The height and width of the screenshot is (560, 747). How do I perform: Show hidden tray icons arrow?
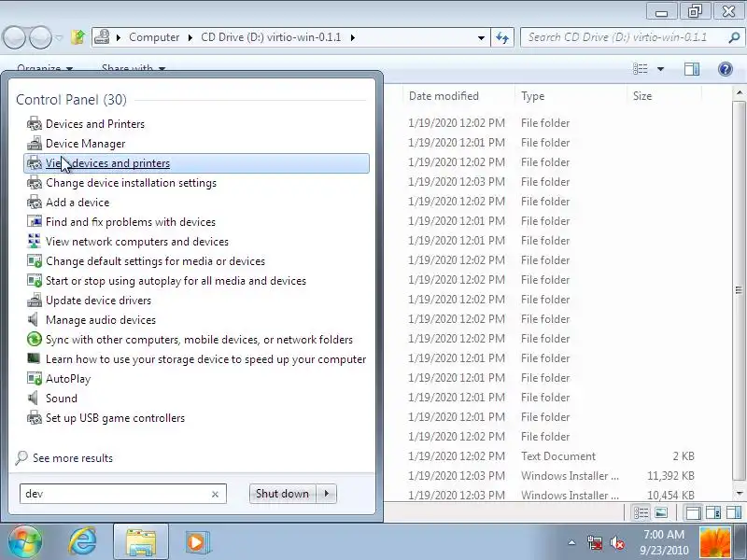point(571,542)
